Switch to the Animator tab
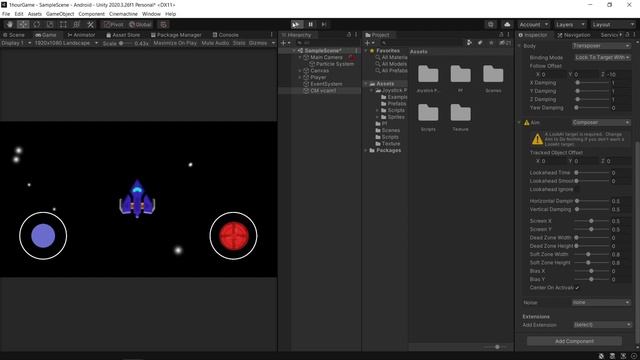The height and width of the screenshot is (360, 640). (x=81, y=35)
